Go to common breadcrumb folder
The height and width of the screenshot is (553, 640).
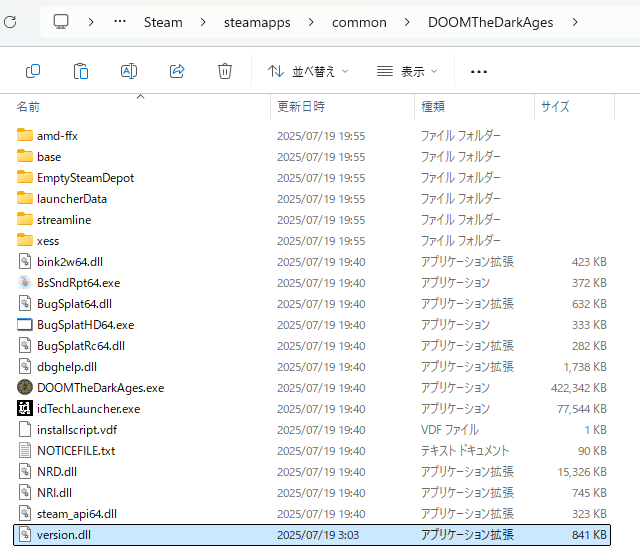(x=359, y=22)
